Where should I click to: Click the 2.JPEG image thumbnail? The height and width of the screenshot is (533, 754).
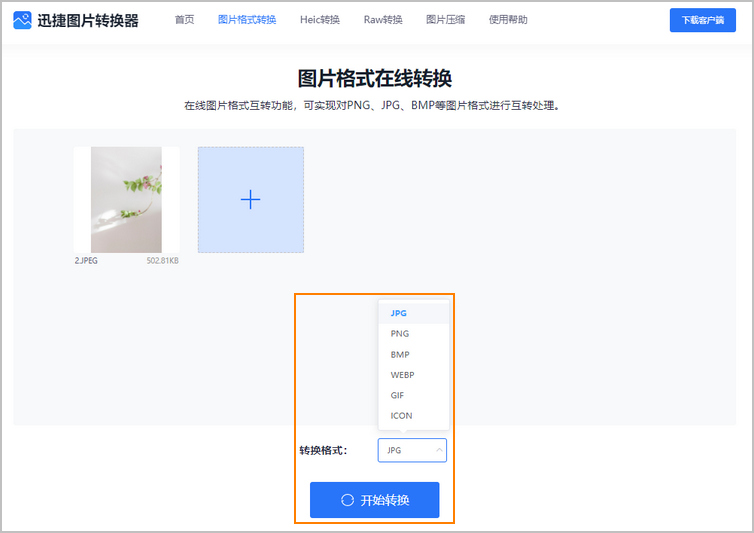[x=126, y=200]
